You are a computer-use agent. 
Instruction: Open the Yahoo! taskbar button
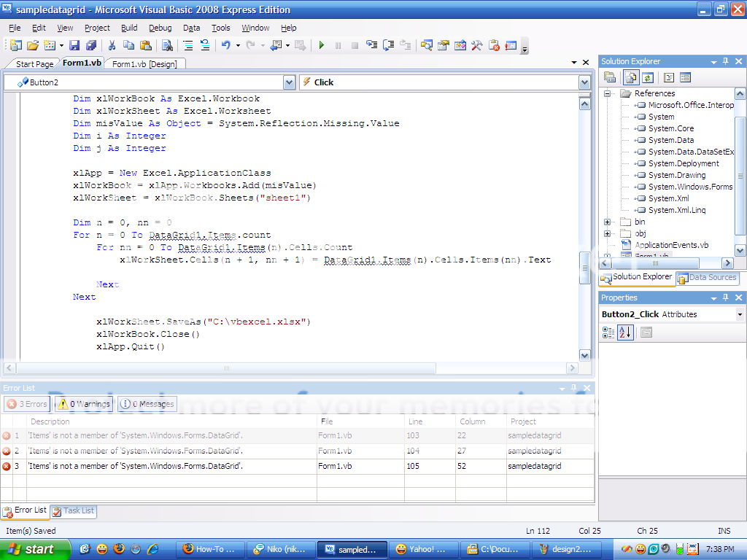click(424, 549)
